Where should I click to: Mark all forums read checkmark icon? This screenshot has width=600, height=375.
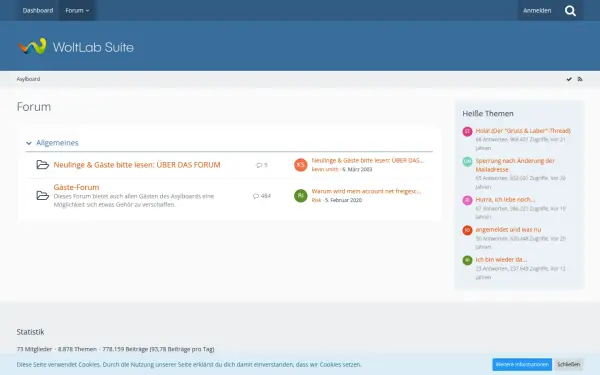569,79
